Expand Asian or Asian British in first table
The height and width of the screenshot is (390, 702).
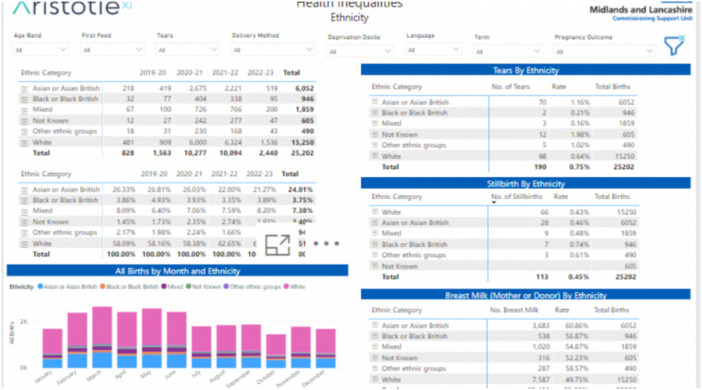[x=24, y=89]
